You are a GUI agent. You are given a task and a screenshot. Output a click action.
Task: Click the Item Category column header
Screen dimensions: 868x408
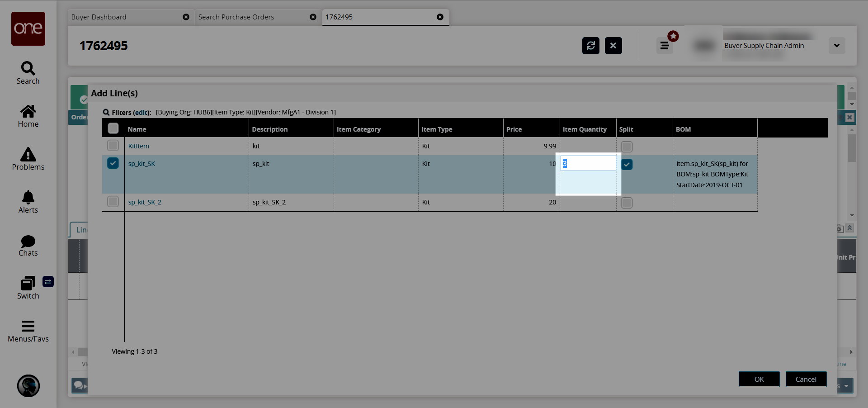tap(376, 129)
